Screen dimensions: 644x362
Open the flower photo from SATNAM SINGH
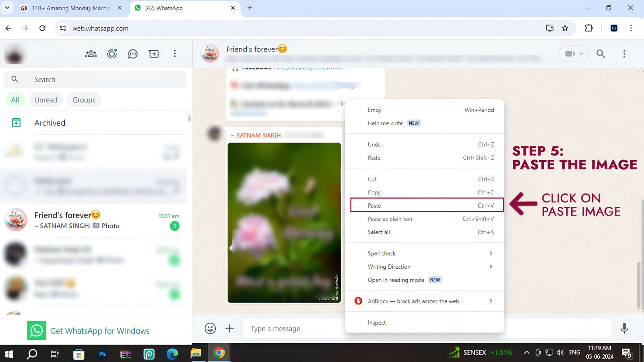284,222
